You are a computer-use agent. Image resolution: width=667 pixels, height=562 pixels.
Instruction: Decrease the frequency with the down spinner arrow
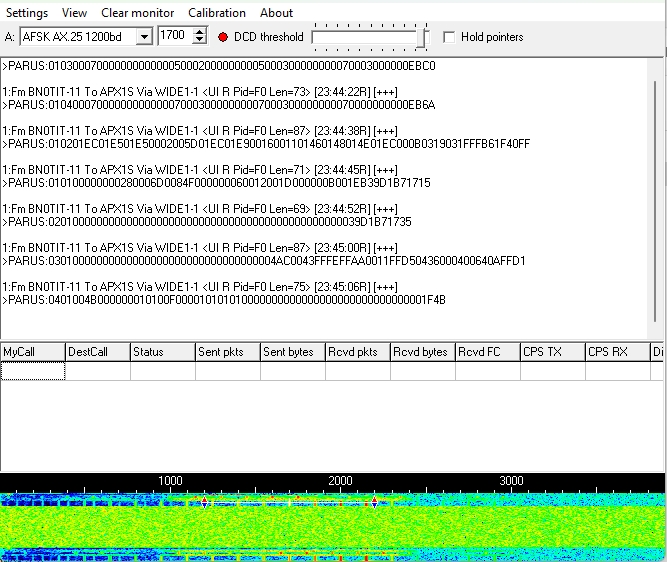199,40
